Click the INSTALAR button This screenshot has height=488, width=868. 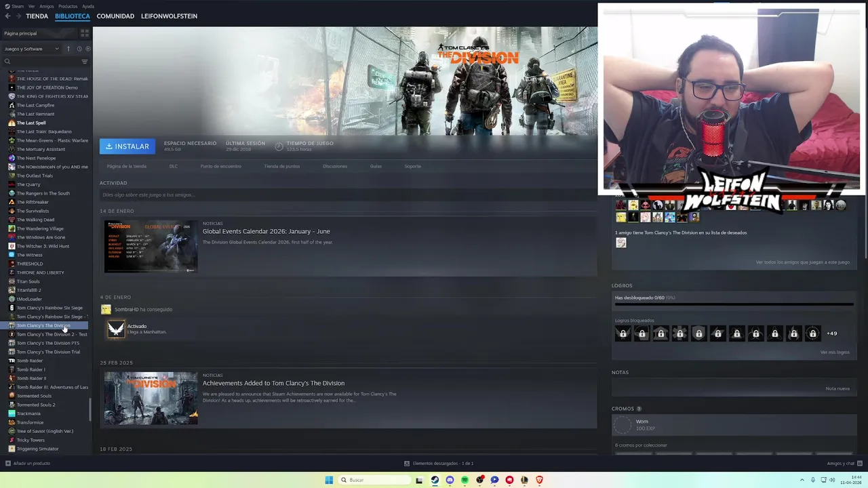[127, 146]
